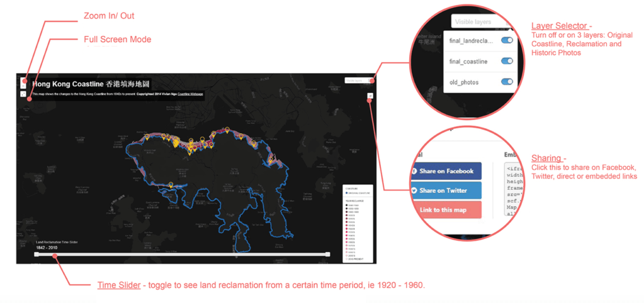Click the zoom in/out control on map
Screen dimensions: 644x303
[x=24, y=81]
